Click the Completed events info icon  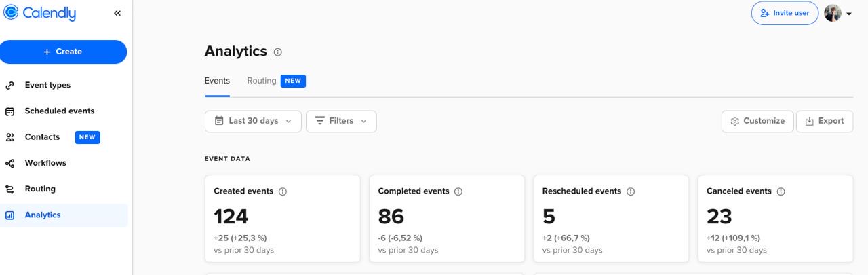[458, 191]
